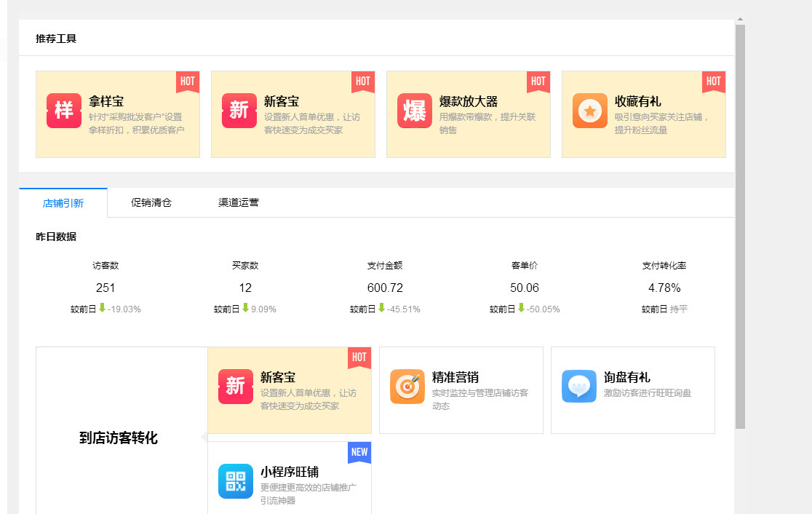The height and width of the screenshot is (514, 812).
Task: Click the 新客宝 icon in the lower panel
Action: (x=235, y=387)
